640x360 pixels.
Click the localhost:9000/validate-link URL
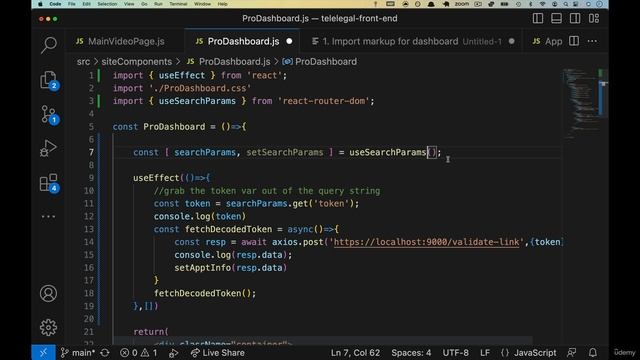426,242
